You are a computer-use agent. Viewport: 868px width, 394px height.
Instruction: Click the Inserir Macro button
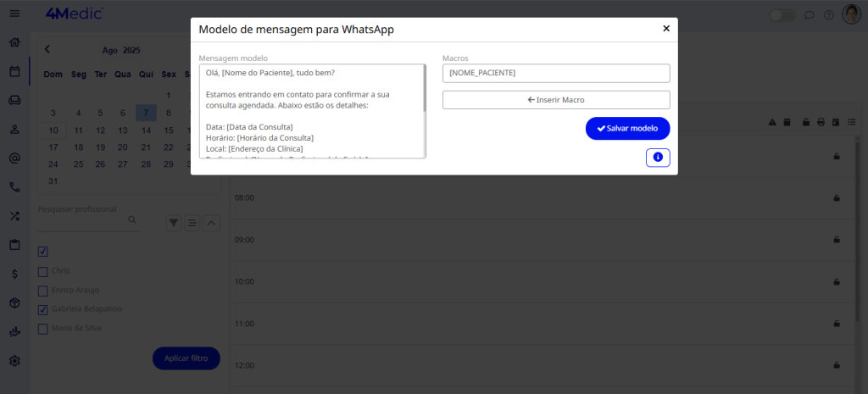556,100
